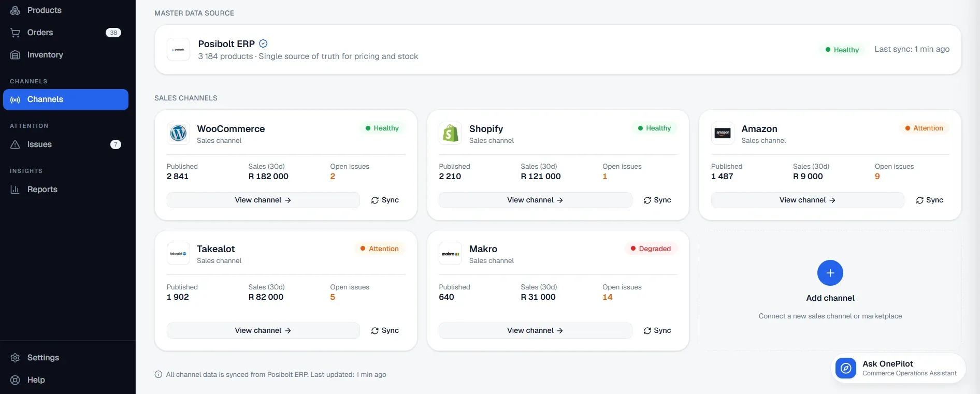View the Takealot channel
Screen dimensions: 980x394
pos(263,330)
